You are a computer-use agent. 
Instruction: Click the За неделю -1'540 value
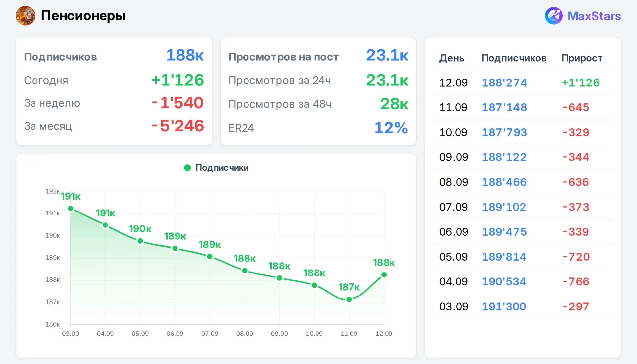tap(177, 103)
